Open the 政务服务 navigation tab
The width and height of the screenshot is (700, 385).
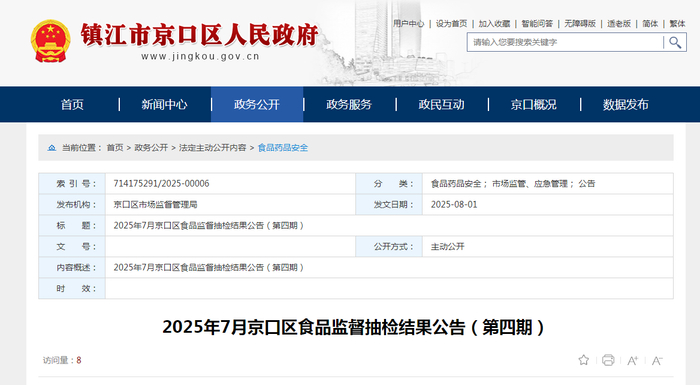click(x=349, y=105)
